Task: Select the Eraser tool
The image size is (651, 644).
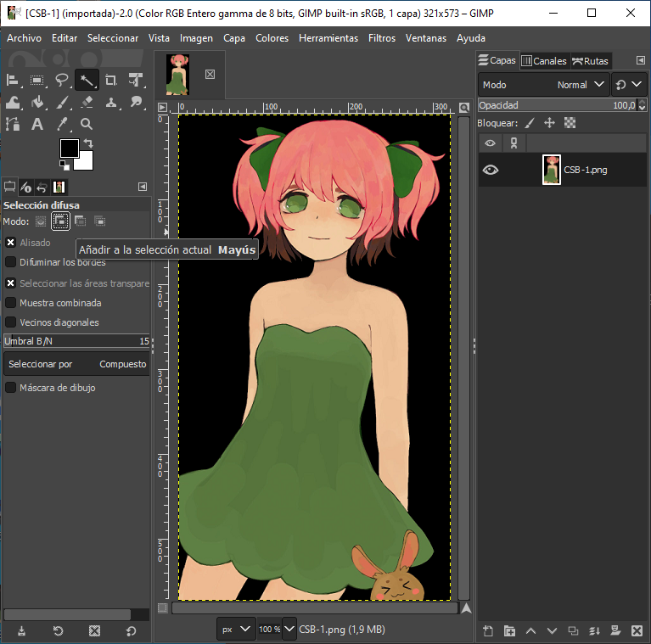Action: pyautogui.click(x=87, y=102)
